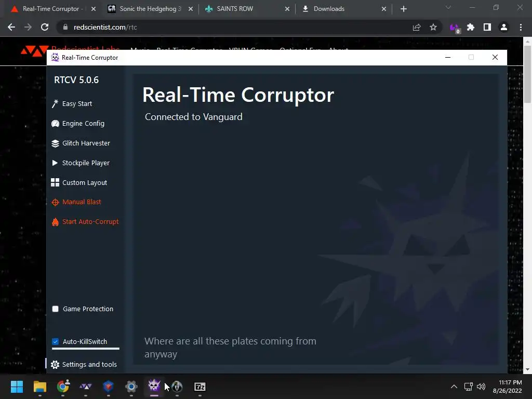Switch to the Downloads browser tab

pyautogui.click(x=329, y=9)
